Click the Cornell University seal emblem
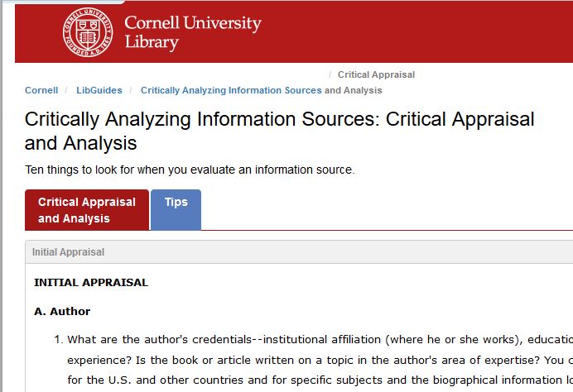 (x=88, y=32)
